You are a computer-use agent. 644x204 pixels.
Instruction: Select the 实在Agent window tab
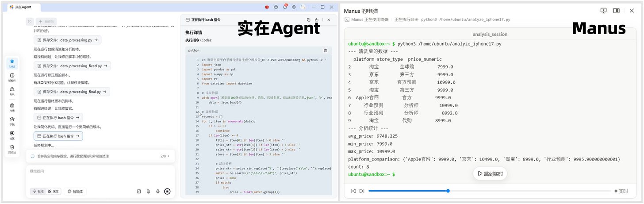[24, 7]
